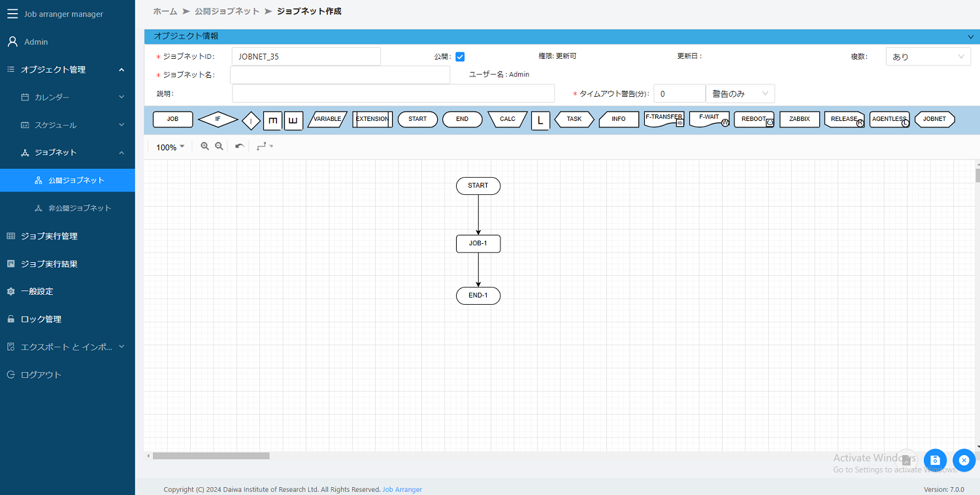The height and width of the screenshot is (495, 980).
Task: Pick the VARIABLE icon in the toolbar
Action: coord(327,119)
